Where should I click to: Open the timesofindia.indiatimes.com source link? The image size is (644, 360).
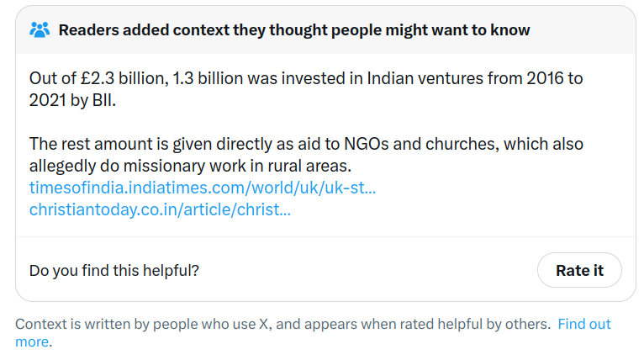coord(203,187)
